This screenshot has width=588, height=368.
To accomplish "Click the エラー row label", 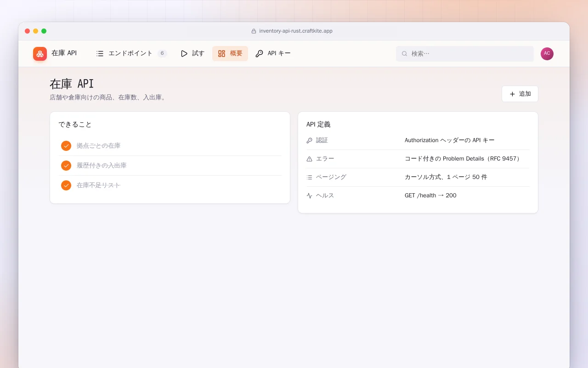I will click(325, 159).
